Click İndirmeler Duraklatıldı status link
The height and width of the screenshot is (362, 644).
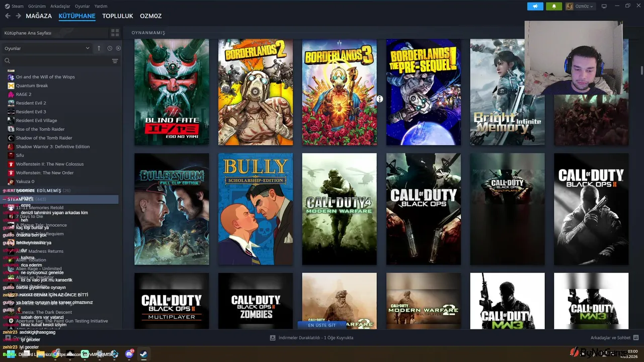pyautogui.click(x=316, y=338)
